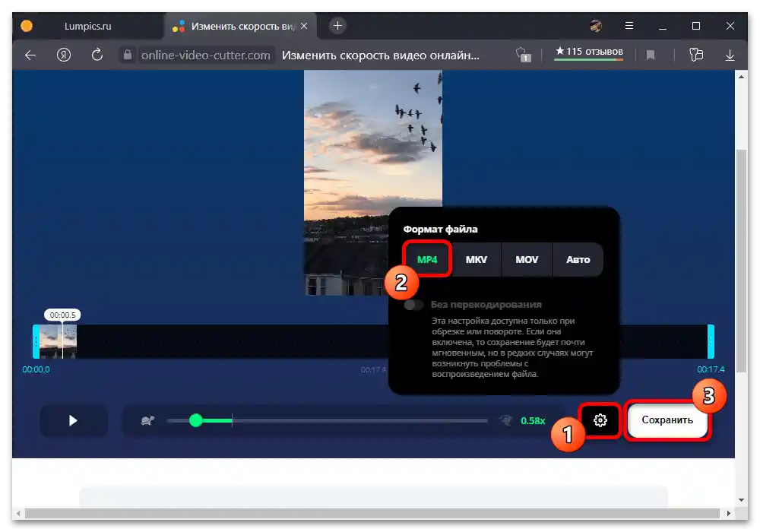
Task: Click the 0.58x speed value
Action: pyautogui.click(x=533, y=420)
